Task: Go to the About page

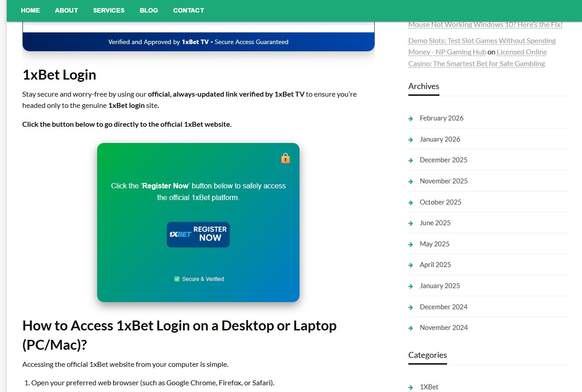Action: pyautogui.click(x=67, y=10)
